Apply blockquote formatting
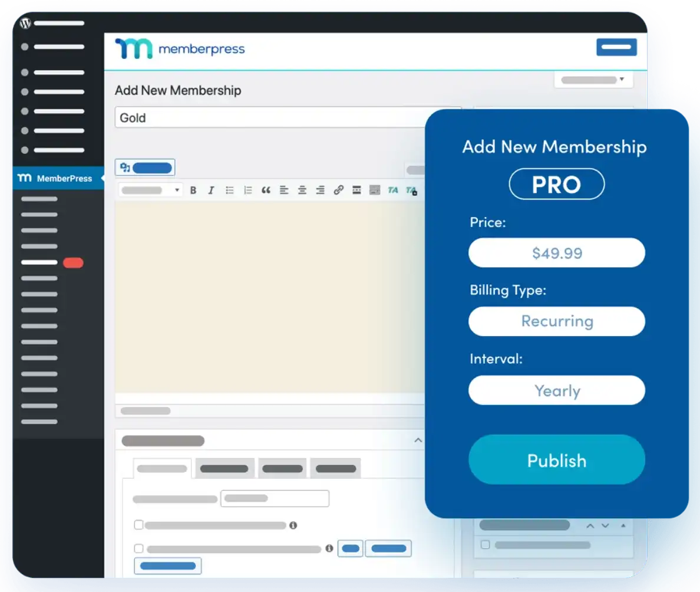 click(x=266, y=190)
